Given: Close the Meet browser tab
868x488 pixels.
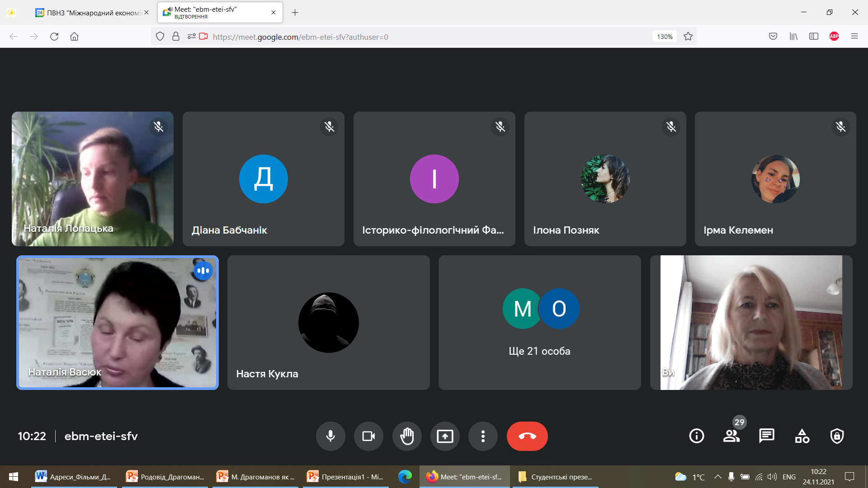Looking at the screenshot, I should 274,13.
